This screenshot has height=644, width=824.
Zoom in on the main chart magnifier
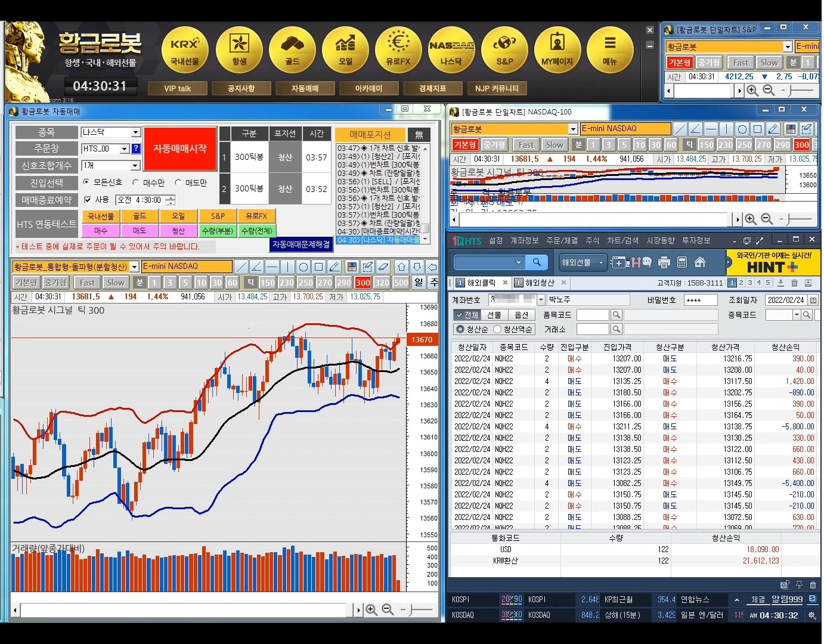(x=371, y=609)
